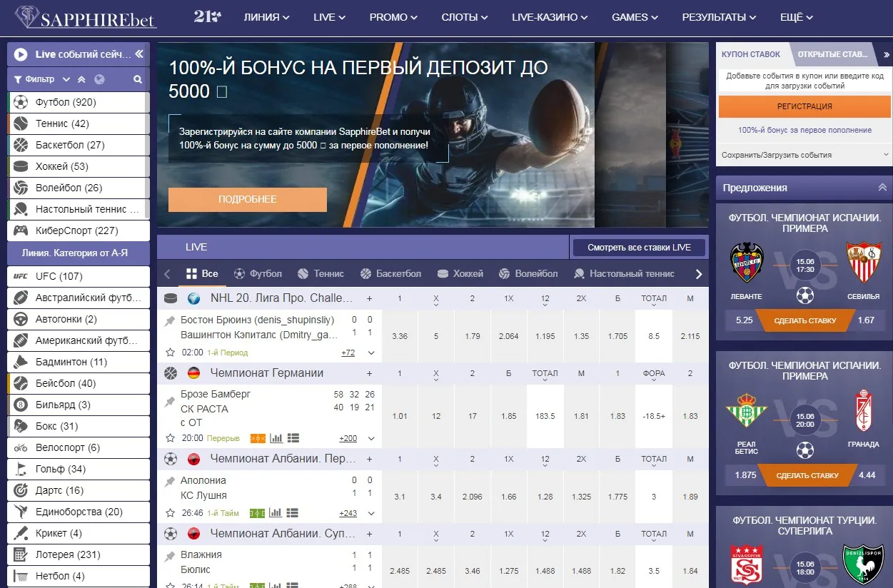893x588 pixels.
Task: Pin the Brose Bamberg match
Action: (170, 402)
